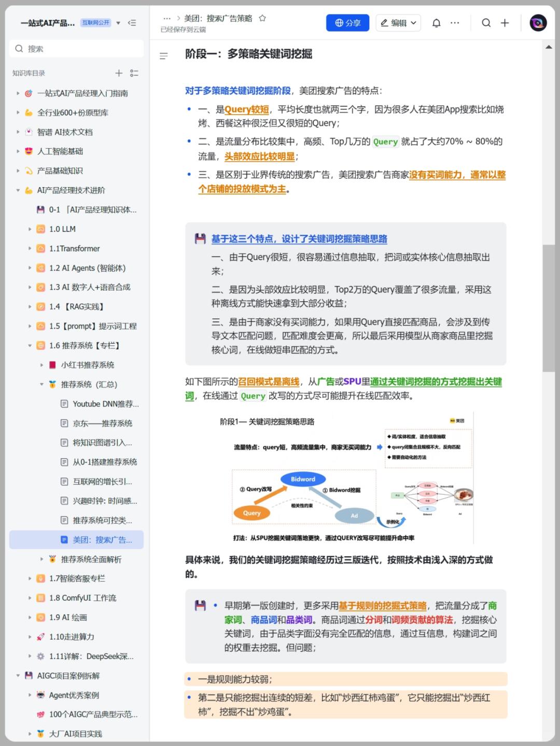Click document icon of 互联网的增长引
The width and height of the screenshot is (560, 746).
(64, 482)
